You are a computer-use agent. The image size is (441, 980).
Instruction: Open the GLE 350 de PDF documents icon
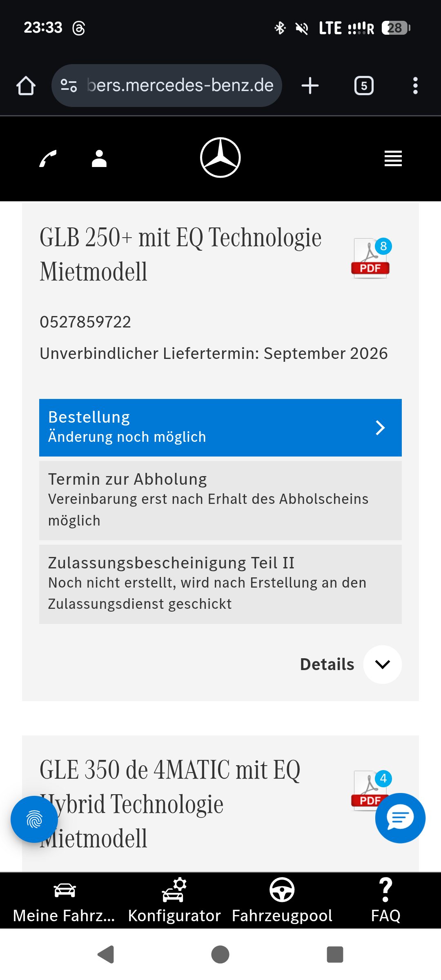[x=370, y=790]
